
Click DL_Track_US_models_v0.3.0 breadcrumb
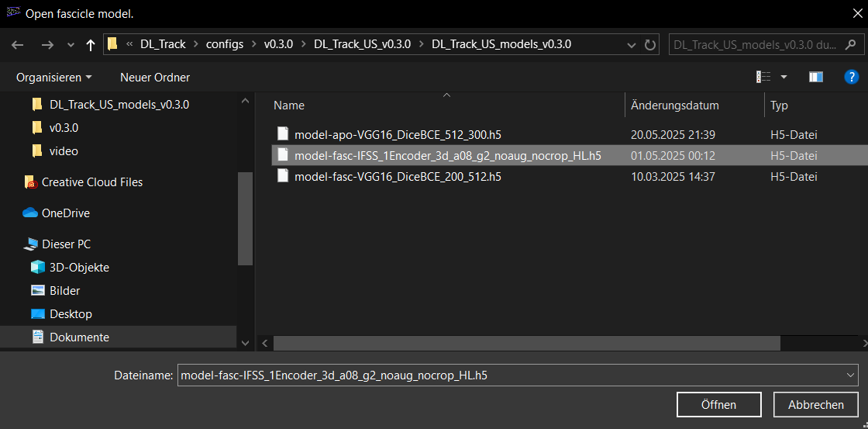coord(501,45)
